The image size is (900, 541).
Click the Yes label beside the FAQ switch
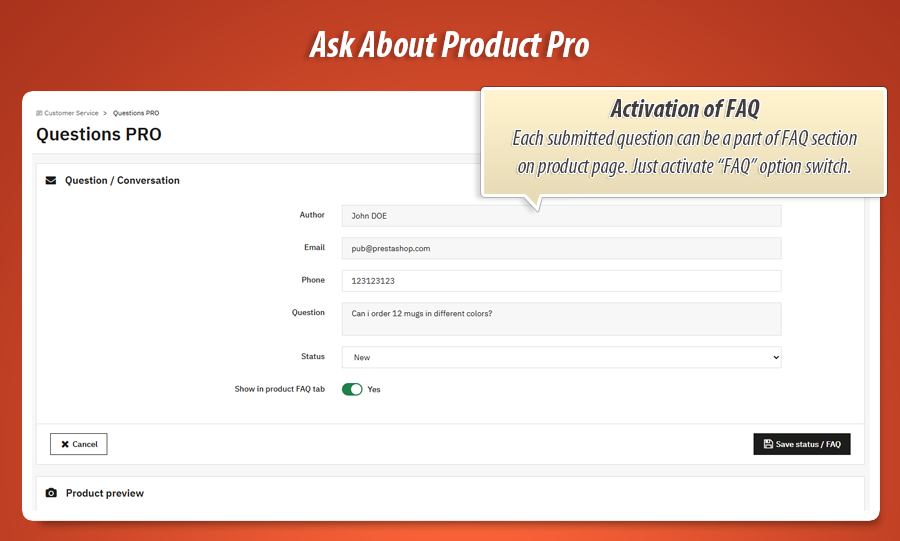(x=374, y=390)
